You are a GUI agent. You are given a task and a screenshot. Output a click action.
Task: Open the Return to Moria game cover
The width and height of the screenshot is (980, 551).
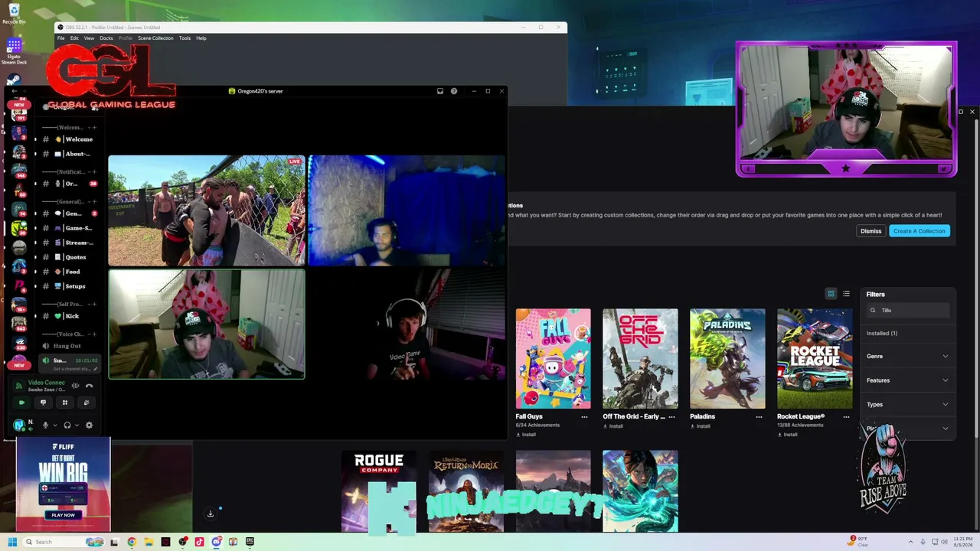[466, 491]
